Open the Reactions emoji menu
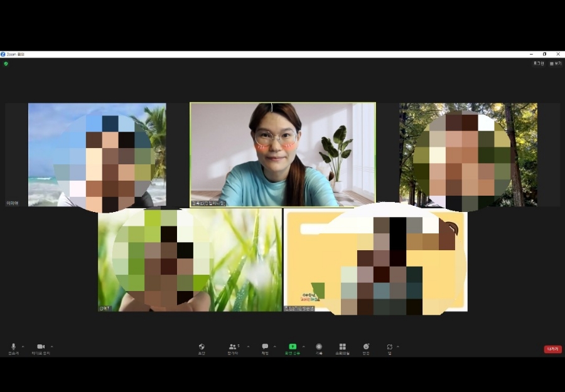The width and height of the screenshot is (565, 392). [366, 349]
